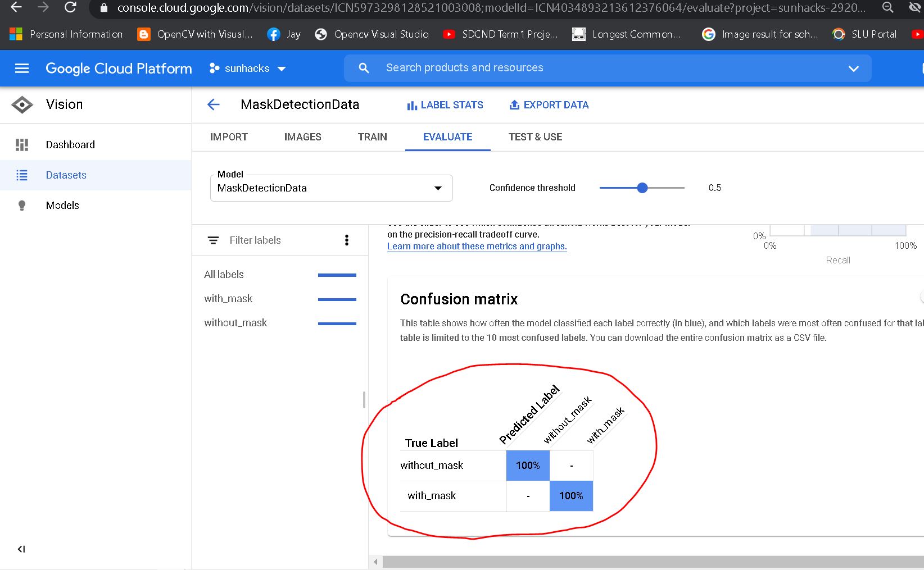The height and width of the screenshot is (570, 924).
Task: Click the Vision product logo icon
Action: [22, 104]
